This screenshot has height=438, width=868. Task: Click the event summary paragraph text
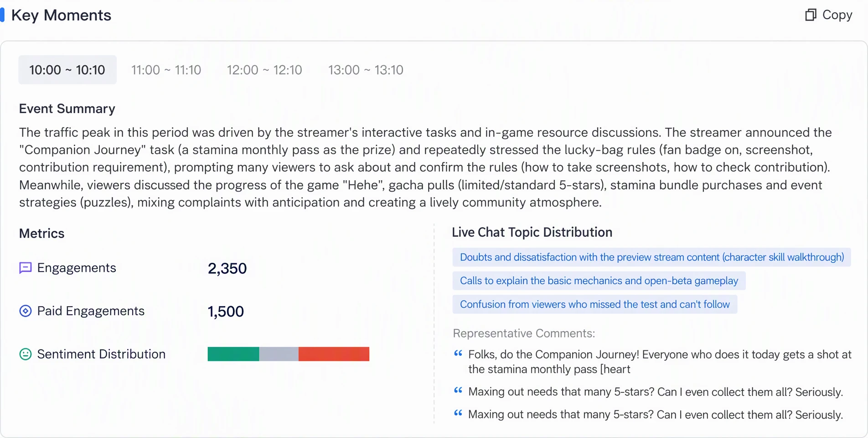pos(425,167)
